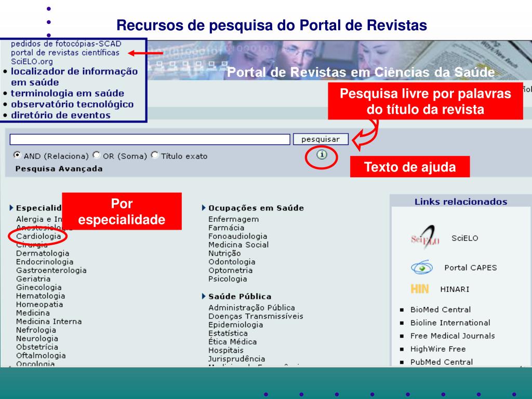This screenshot has height=399, width=532.
Task: Open the Jurisprudência link
Action: coord(237,358)
